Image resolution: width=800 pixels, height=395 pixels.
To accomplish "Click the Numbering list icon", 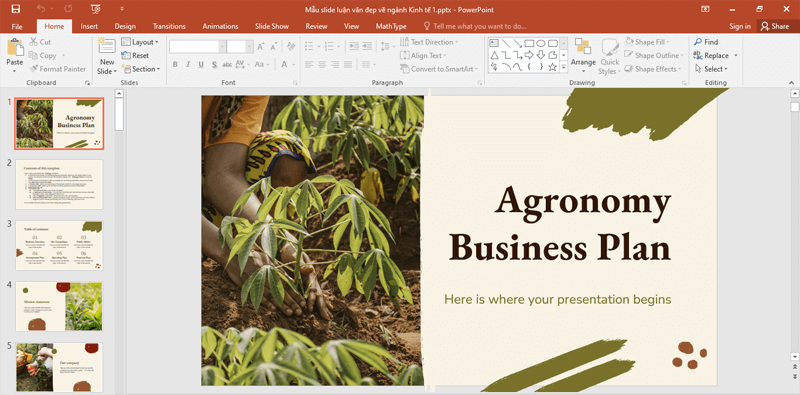I will [329, 46].
